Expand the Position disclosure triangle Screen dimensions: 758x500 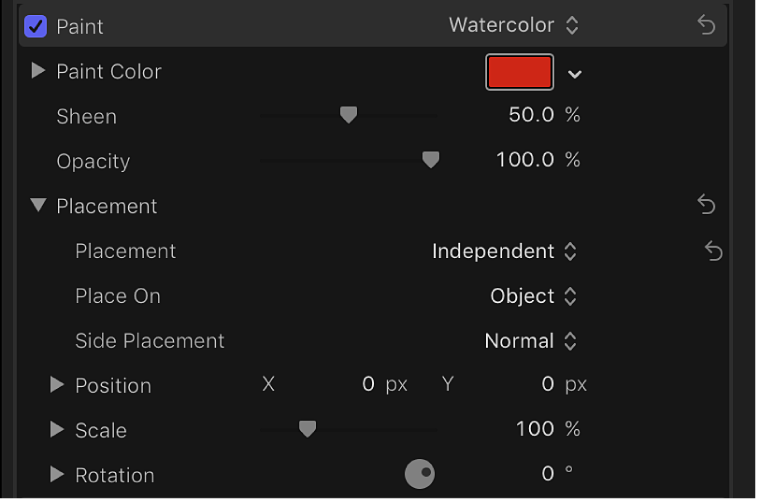coord(57,385)
